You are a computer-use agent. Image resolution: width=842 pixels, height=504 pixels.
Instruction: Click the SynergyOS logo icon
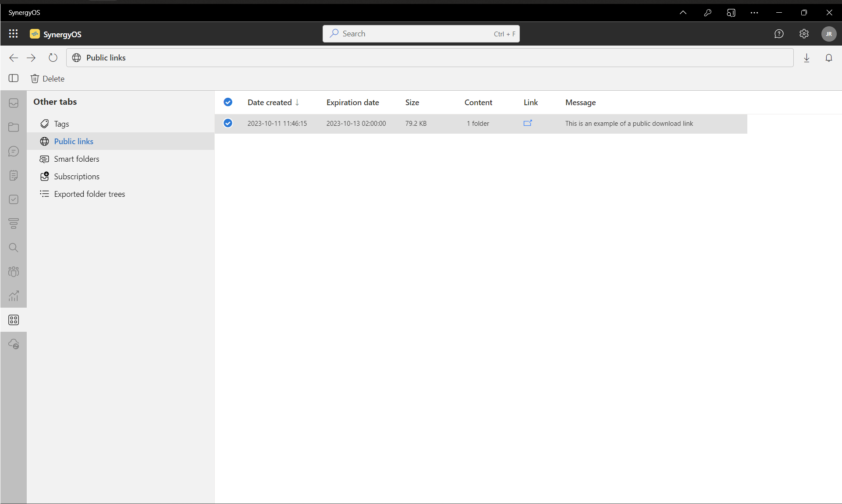coord(35,34)
